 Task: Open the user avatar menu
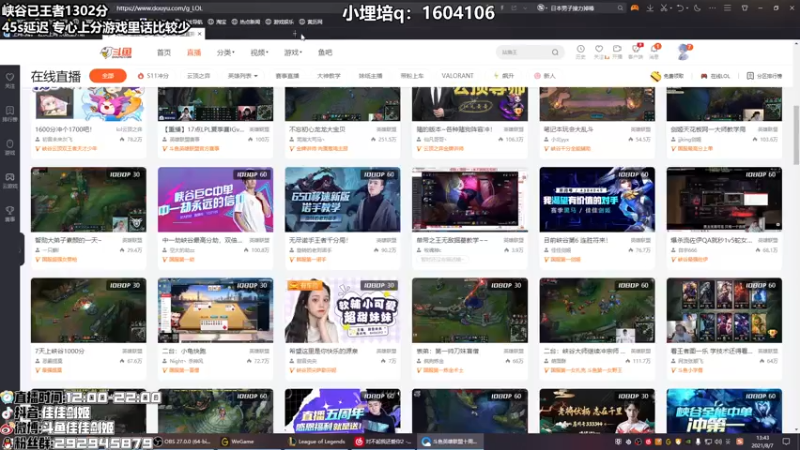(684, 52)
